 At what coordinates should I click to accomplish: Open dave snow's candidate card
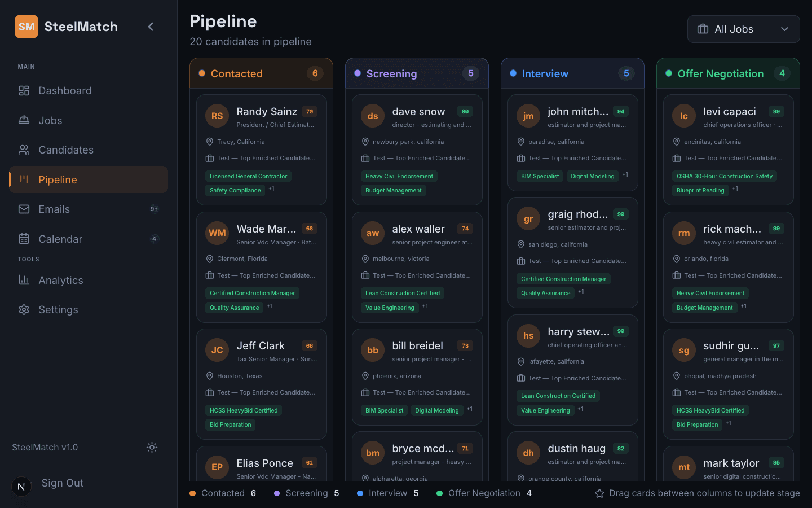[417, 150]
